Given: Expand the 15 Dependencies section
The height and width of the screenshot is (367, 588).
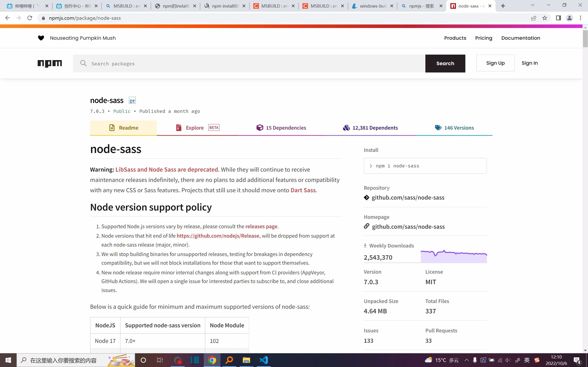Looking at the screenshot, I should point(282,128).
